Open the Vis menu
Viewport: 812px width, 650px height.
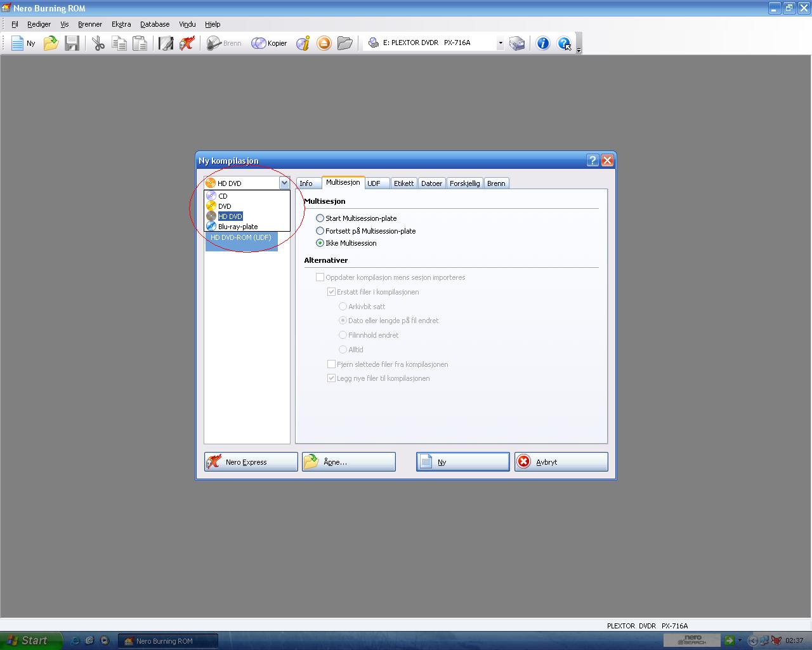[x=64, y=24]
